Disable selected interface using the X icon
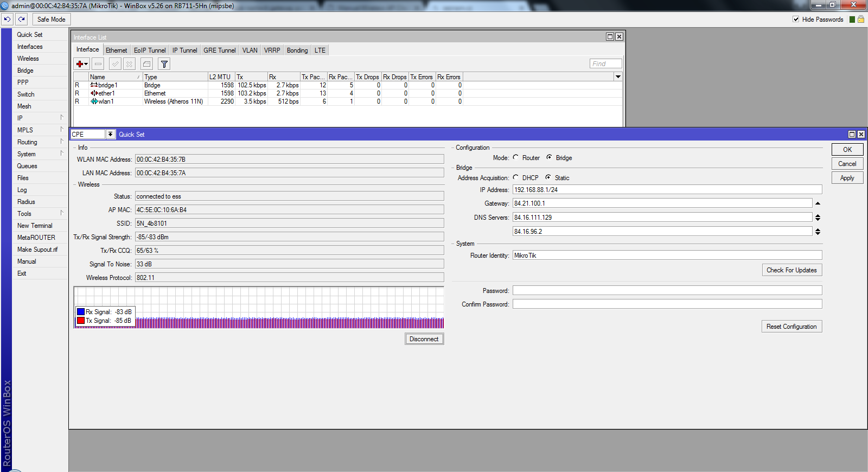This screenshot has height=472, width=868. coord(129,64)
